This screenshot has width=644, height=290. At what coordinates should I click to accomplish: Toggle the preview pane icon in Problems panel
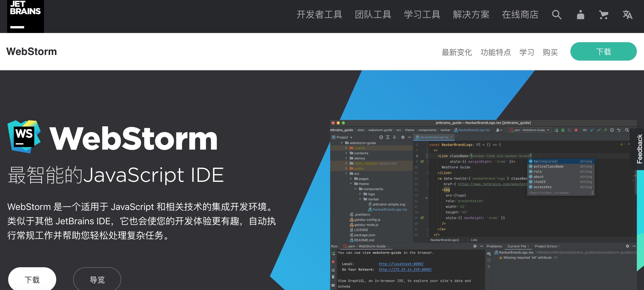coord(489,260)
